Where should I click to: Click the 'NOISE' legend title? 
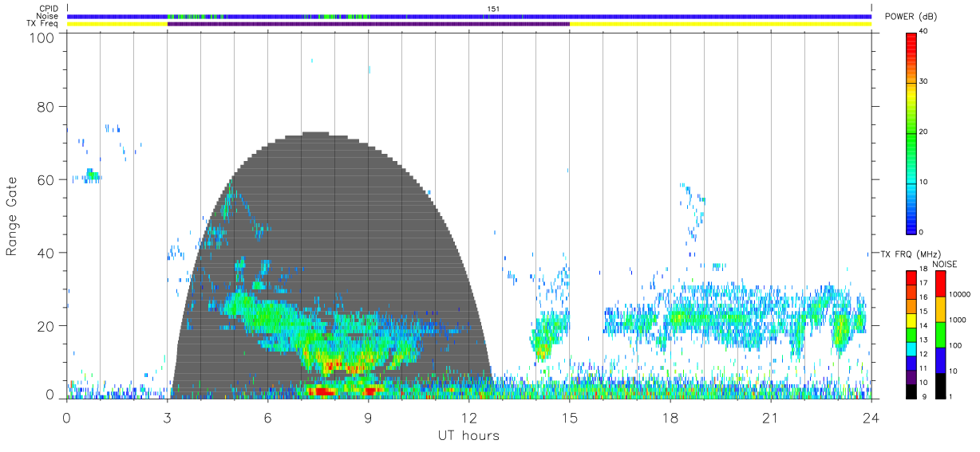[944, 264]
